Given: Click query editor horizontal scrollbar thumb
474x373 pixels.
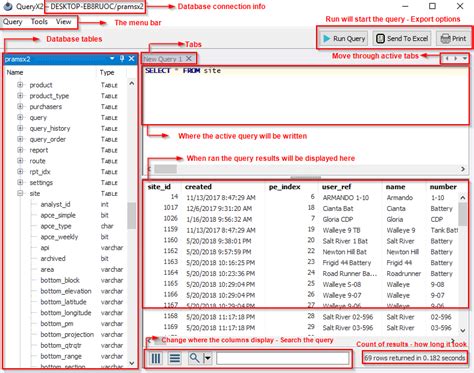Looking at the screenshot, I should pyautogui.click(x=165, y=169).
